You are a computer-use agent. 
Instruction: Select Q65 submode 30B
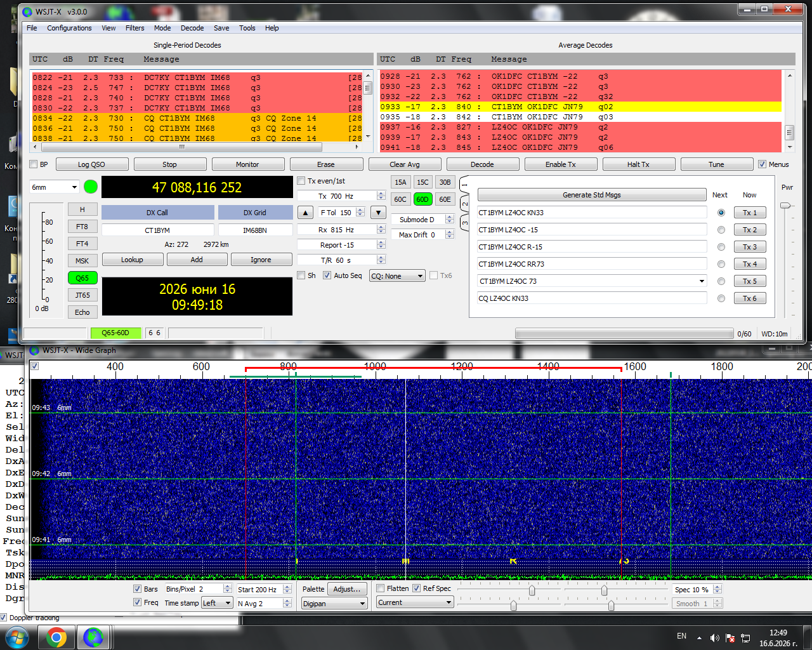445,182
